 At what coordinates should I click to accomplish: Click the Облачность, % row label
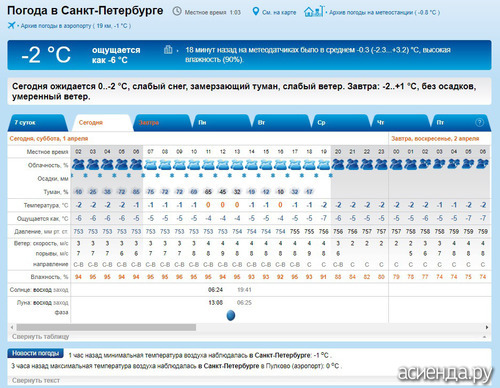(48, 165)
